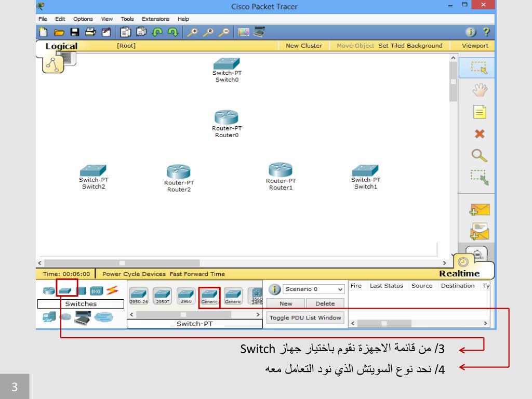This screenshot has width=532, height=399.
Task: Click the network information 'i' icon
Action: (471, 32)
